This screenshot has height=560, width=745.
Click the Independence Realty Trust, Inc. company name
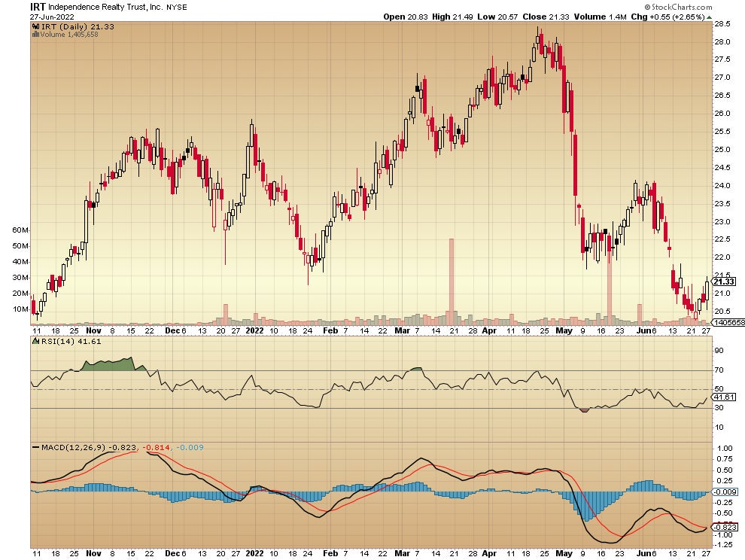105,7
